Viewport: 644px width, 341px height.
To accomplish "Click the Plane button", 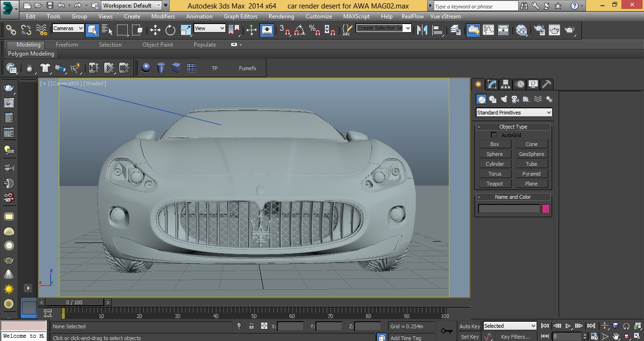I will [531, 184].
